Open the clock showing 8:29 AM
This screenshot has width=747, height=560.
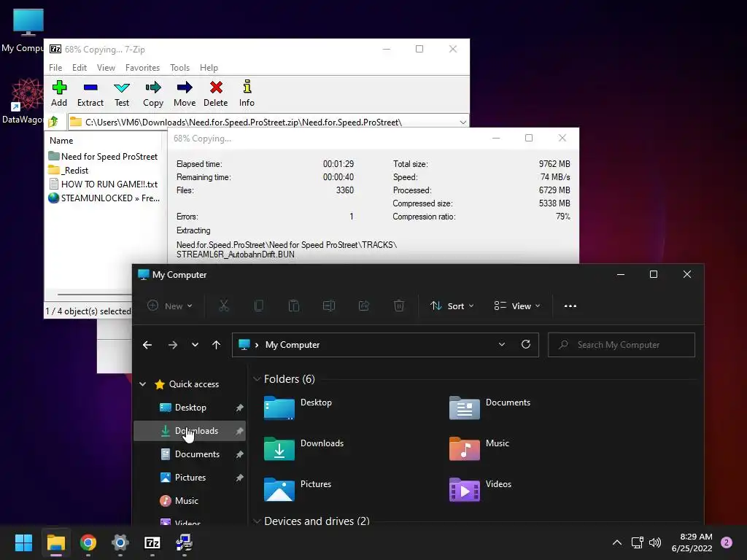(692, 542)
